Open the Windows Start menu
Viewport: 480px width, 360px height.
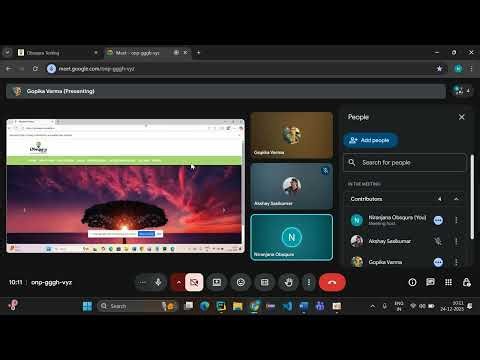pyautogui.click(x=87, y=306)
